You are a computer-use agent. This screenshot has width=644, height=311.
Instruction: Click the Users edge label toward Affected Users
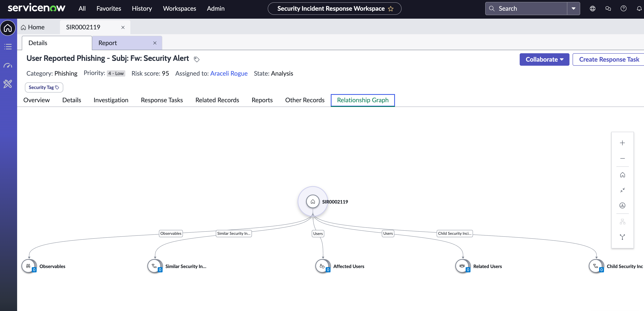click(x=318, y=234)
